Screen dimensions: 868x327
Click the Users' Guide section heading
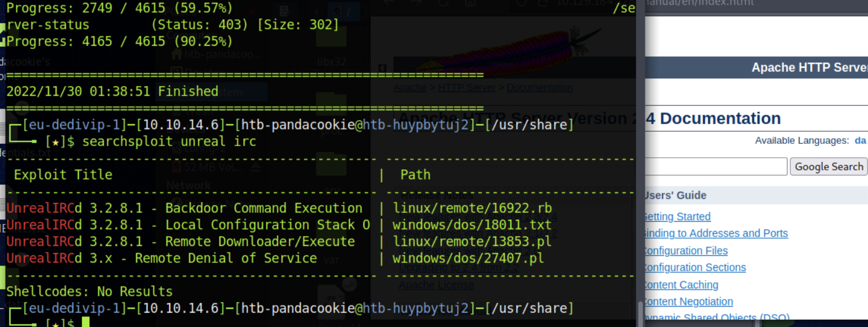675,195
